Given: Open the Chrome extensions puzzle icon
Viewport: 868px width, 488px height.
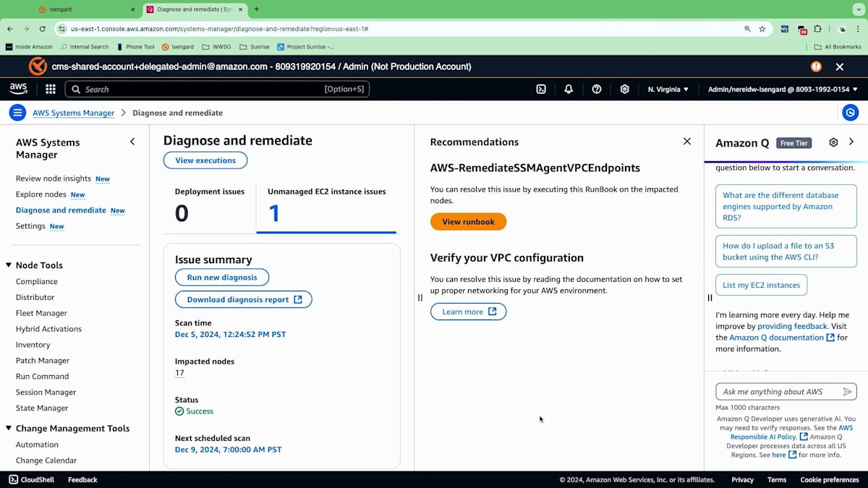Looking at the screenshot, I should [x=818, y=29].
